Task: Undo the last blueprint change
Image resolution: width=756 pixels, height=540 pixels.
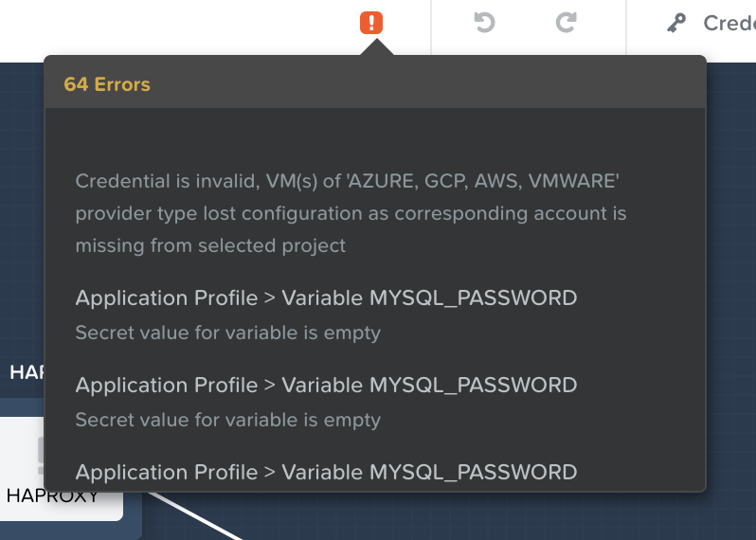Action: pos(484,23)
